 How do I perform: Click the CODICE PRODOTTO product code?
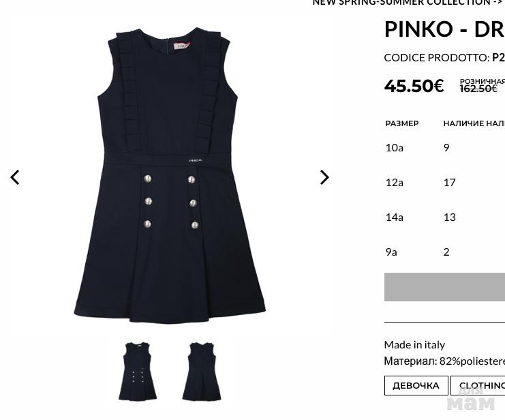click(x=444, y=58)
